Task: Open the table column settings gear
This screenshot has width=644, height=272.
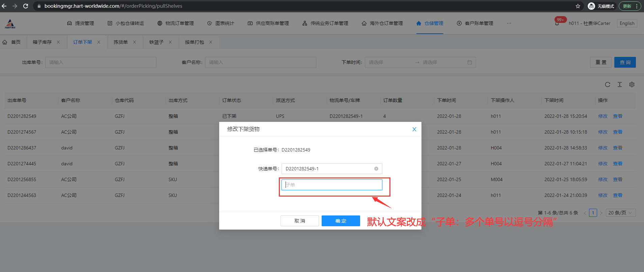Action: pos(632,84)
